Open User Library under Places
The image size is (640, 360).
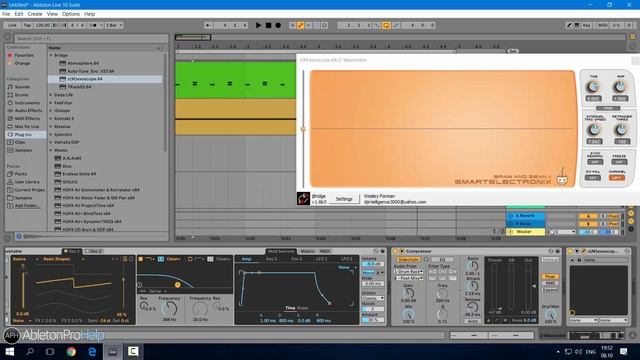tap(27, 182)
